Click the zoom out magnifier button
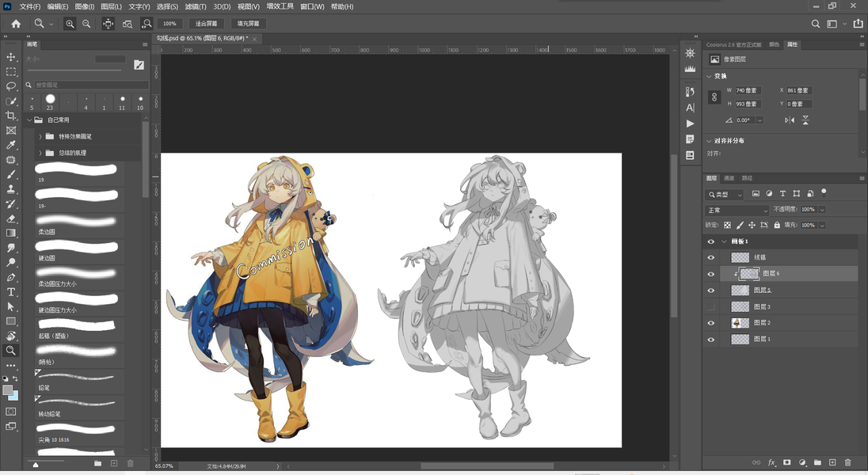Viewport: 868px width, 475px height. [86, 24]
